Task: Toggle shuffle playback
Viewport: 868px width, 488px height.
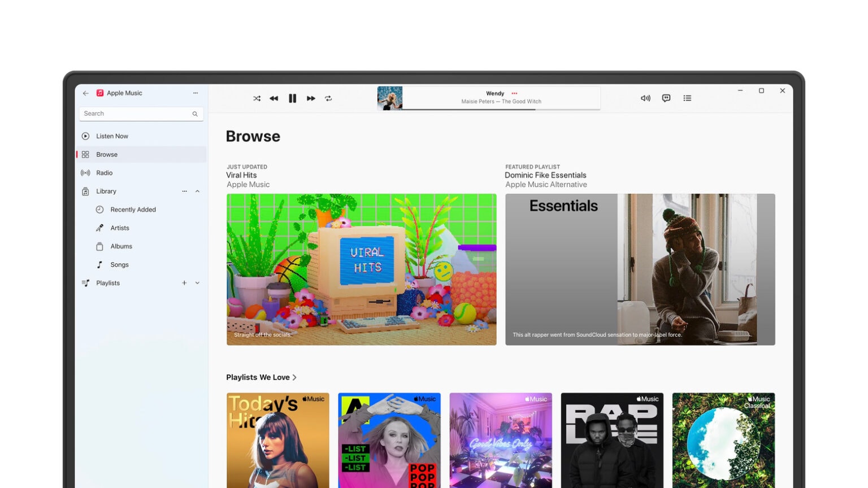Action: [257, 98]
